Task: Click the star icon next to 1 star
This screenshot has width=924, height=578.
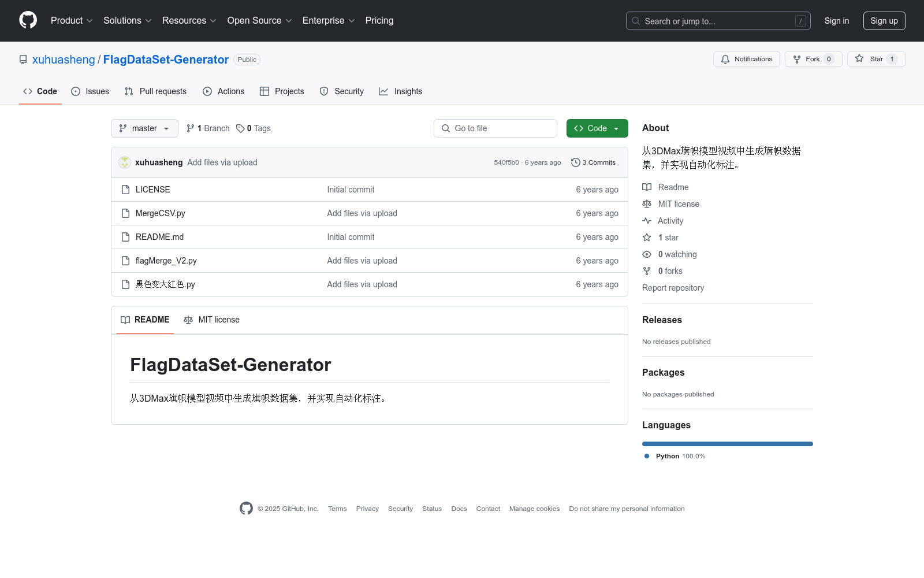Action: pos(647,238)
